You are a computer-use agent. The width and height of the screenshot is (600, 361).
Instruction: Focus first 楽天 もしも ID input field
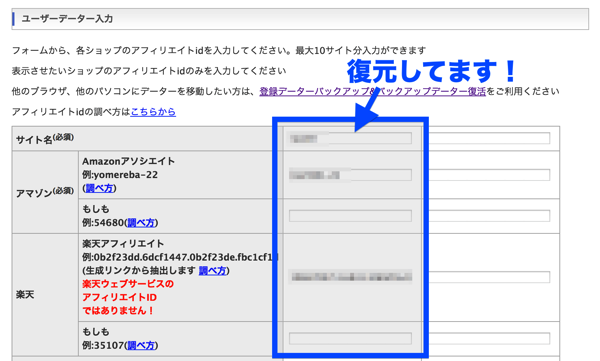point(351,338)
